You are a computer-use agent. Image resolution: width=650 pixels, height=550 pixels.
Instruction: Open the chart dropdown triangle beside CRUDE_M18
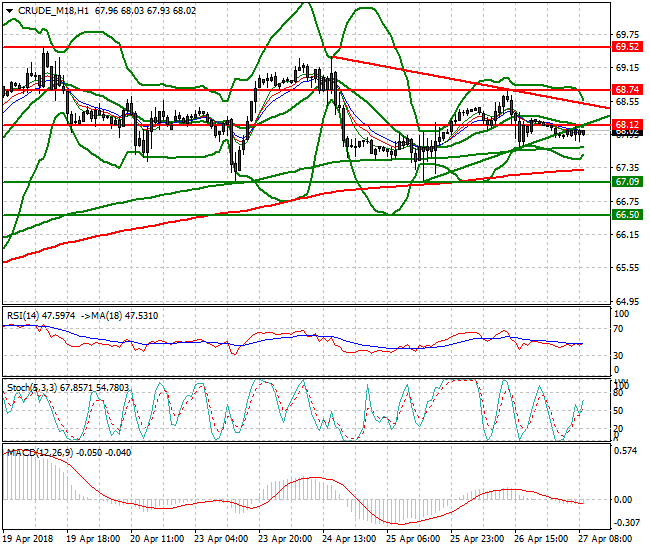[10, 11]
